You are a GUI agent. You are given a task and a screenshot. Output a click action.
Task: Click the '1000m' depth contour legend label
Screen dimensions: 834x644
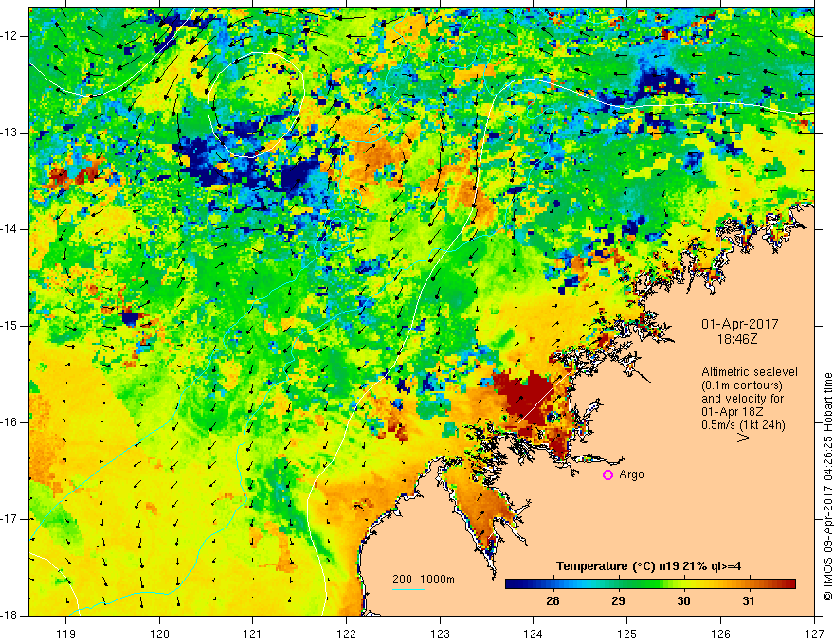tap(437, 580)
